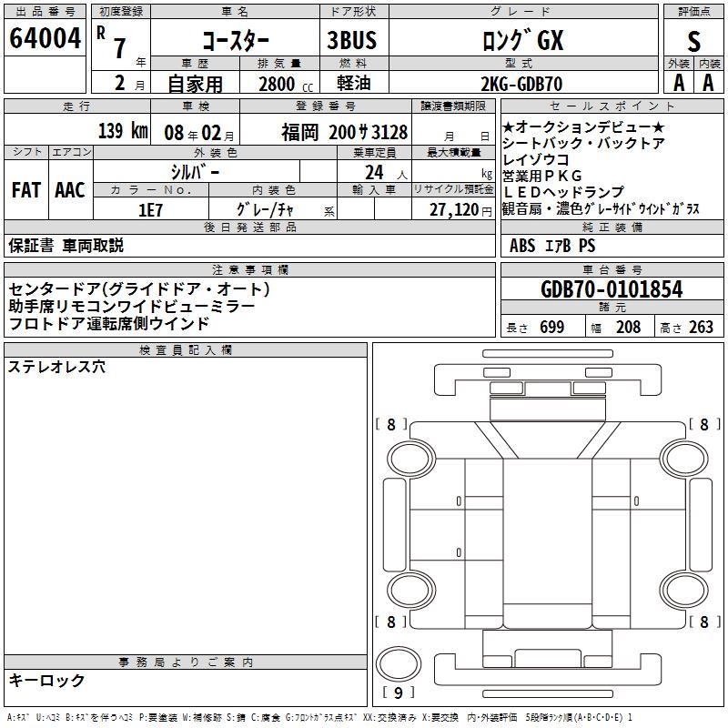Screen dimensions: 728x728
Task: Click the mileage value 139 km
Action: [x=123, y=130]
